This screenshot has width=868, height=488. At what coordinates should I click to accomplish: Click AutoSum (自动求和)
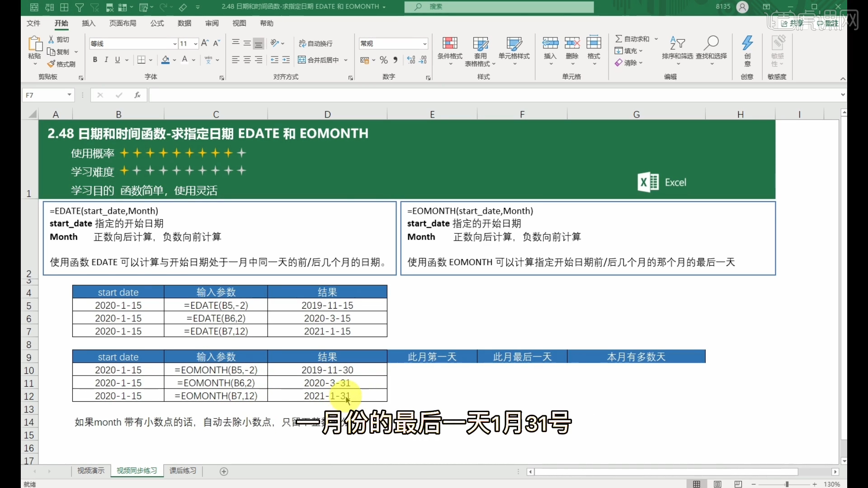tap(632, 39)
